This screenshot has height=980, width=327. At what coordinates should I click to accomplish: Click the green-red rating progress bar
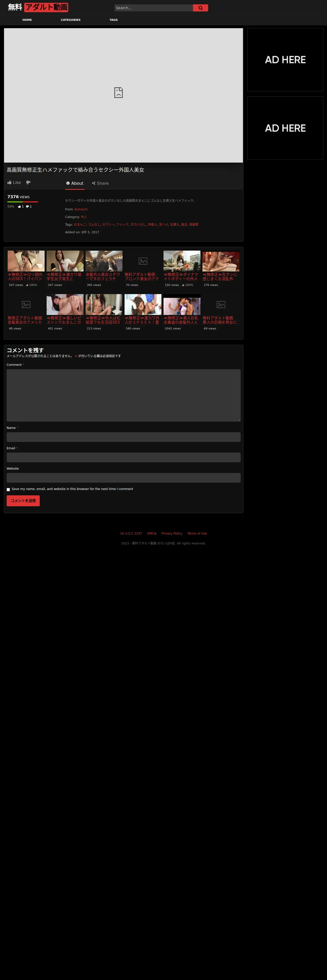tap(22, 202)
